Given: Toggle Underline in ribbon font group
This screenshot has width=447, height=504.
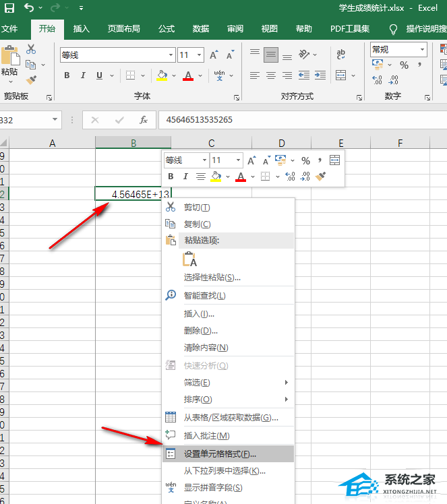Looking at the screenshot, I should coord(99,75).
